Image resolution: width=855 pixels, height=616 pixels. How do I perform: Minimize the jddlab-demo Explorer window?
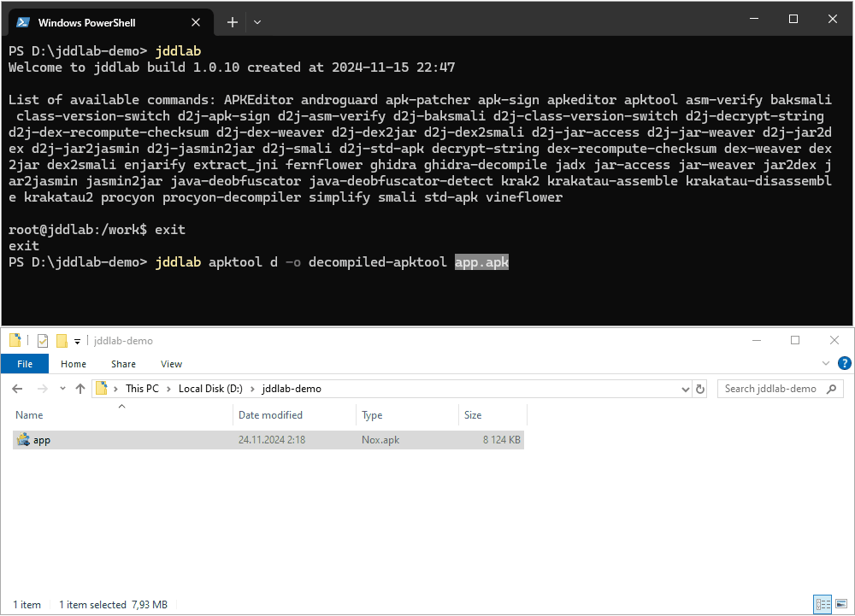(x=757, y=340)
